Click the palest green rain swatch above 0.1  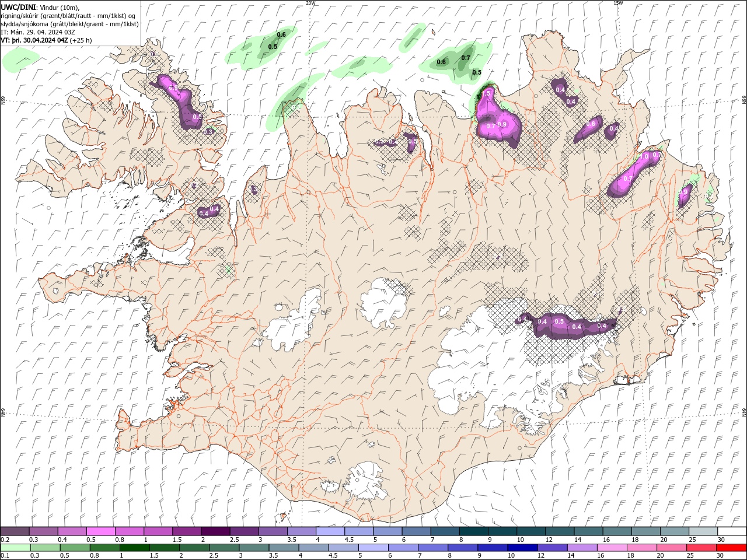15,548
